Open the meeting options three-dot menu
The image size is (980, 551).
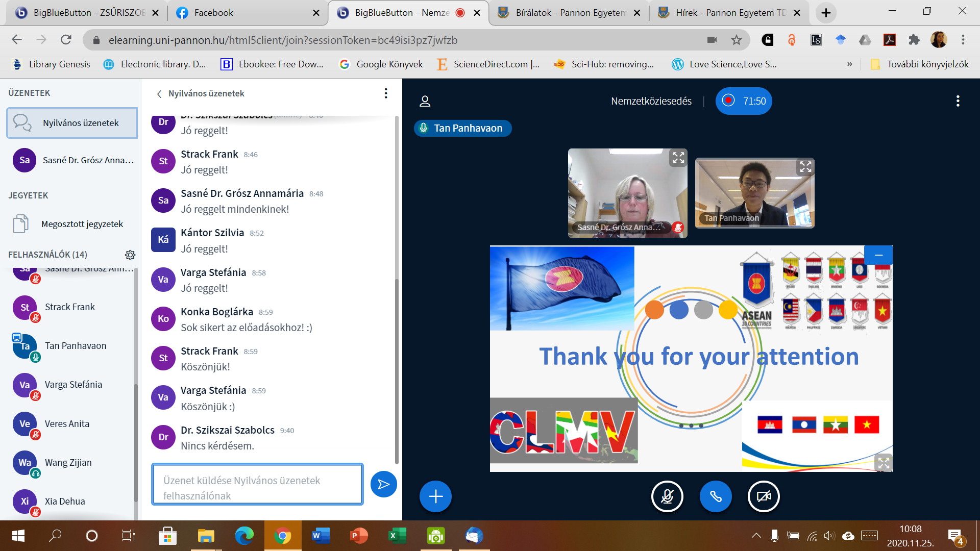958,101
